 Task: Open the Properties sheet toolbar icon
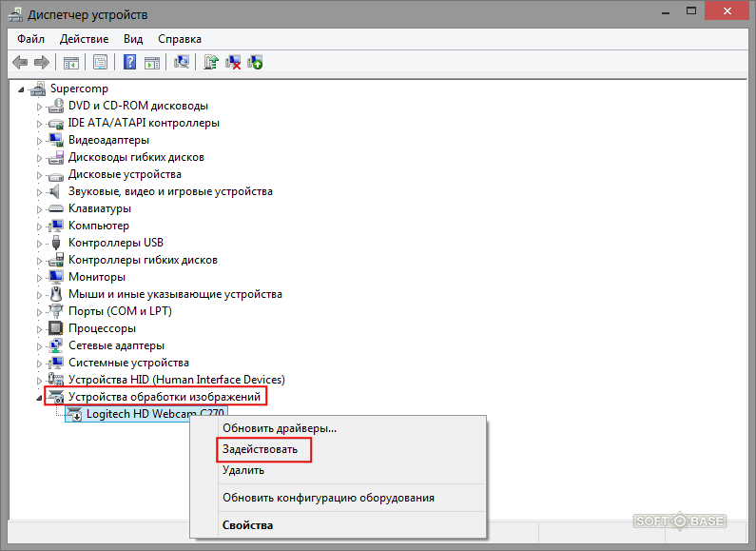100,62
